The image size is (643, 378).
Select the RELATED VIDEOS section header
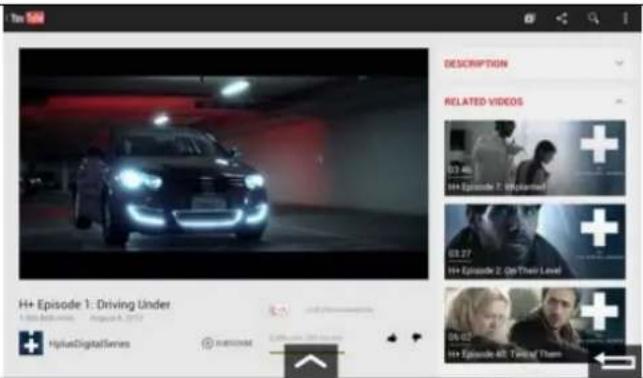tap(484, 102)
